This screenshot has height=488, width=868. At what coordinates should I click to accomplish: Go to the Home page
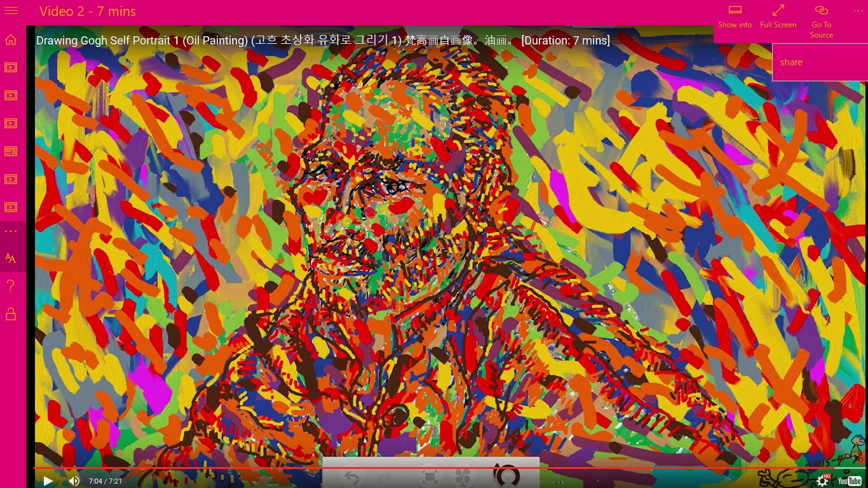click(11, 39)
